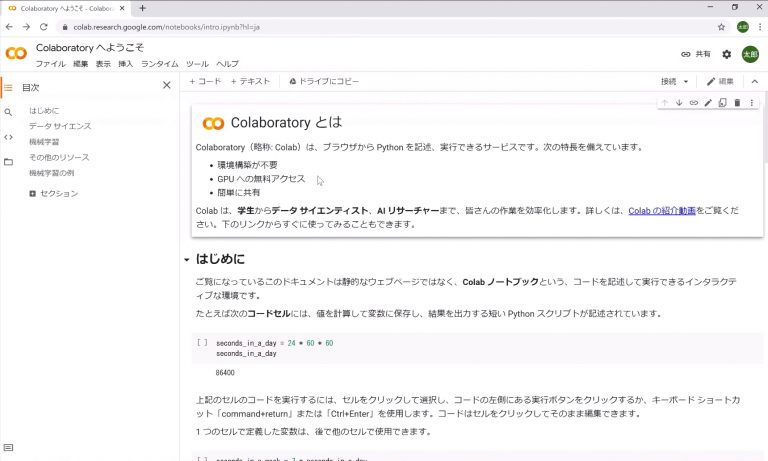The image size is (768, 461).
Task: Open the 接続 dropdown arrow
Action: click(686, 81)
